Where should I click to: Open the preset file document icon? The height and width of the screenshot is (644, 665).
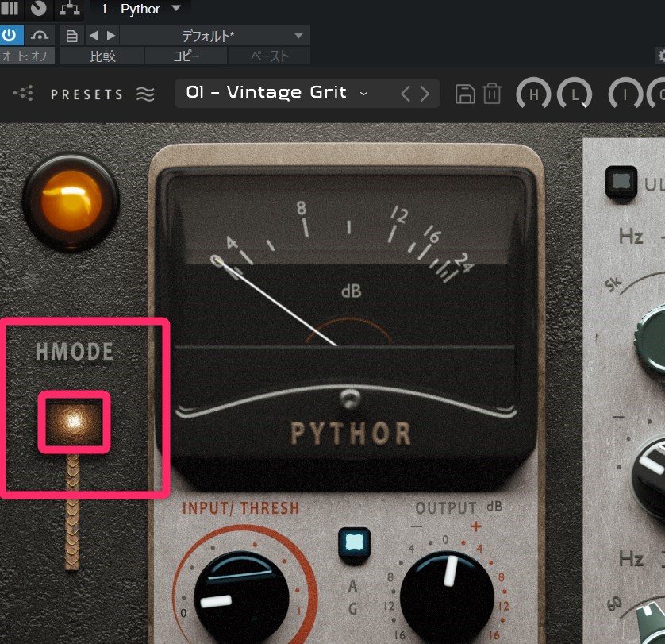(x=71, y=35)
